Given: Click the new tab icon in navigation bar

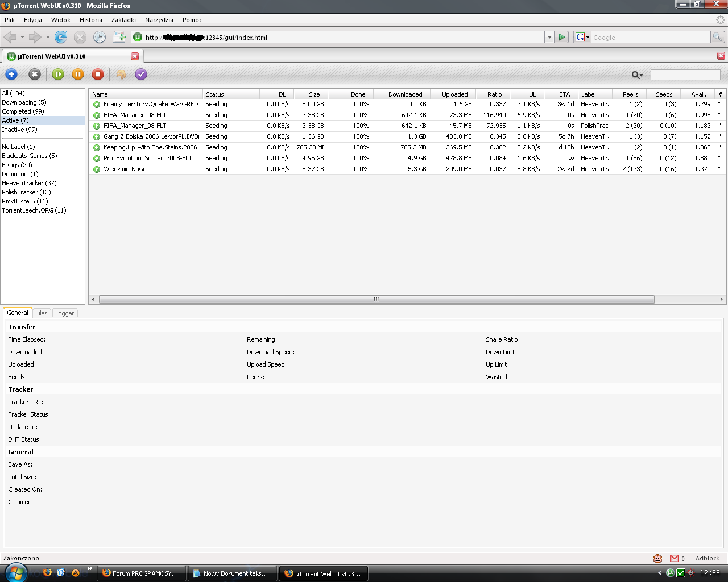Looking at the screenshot, I should tap(119, 37).
